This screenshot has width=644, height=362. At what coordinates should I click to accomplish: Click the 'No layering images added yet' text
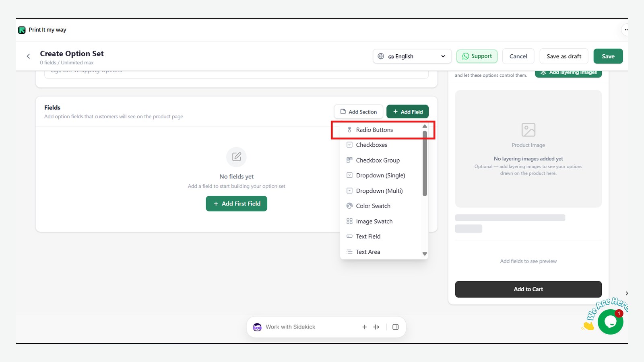[x=528, y=159]
